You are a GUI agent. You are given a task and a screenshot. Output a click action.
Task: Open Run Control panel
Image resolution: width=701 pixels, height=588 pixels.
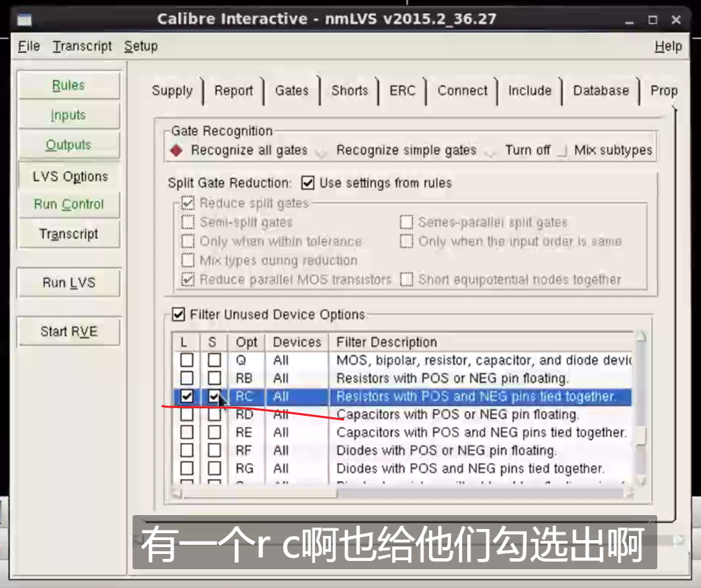tap(69, 204)
